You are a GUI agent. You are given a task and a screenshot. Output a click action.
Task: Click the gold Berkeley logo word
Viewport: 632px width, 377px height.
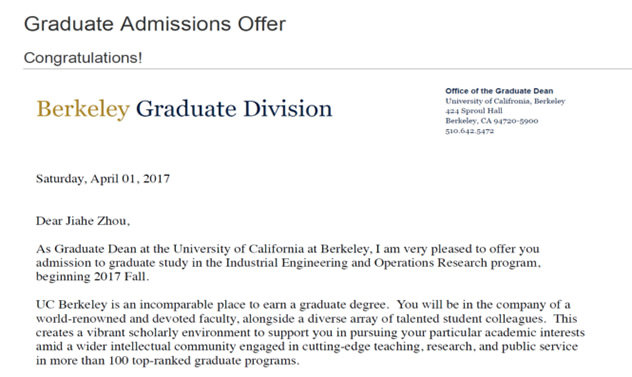83,109
